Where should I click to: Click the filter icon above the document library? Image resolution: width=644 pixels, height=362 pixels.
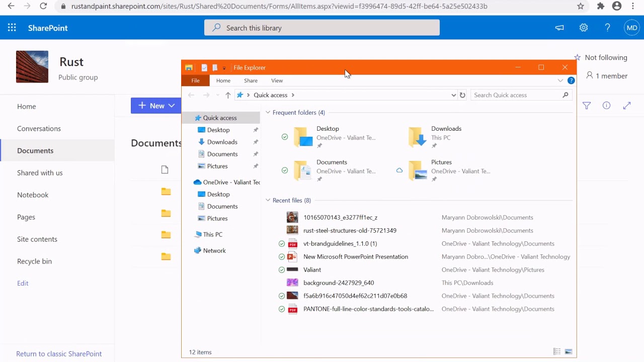coord(587,106)
